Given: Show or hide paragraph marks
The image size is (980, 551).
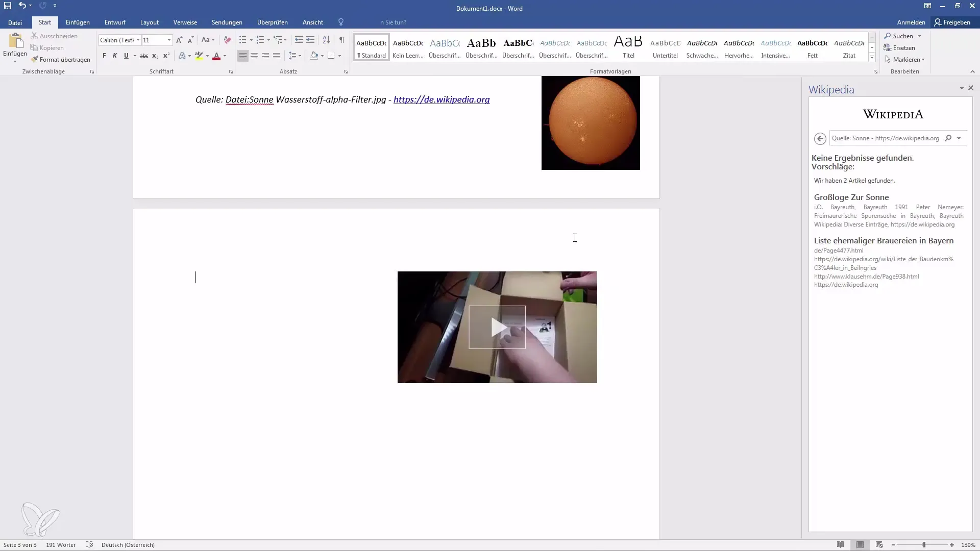Looking at the screenshot, I should pyautogui.click(x=342, y=40).
